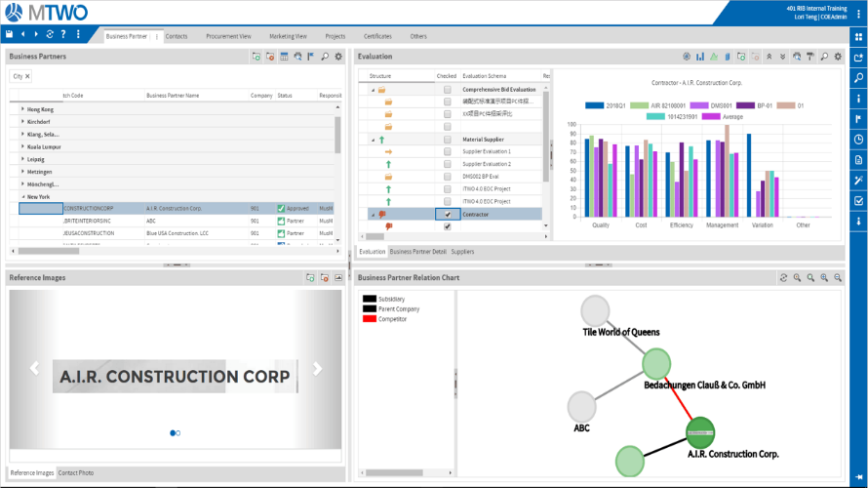Select green area chart icon in Evaluation
The height and width of the screenshot is (488, 868).
coord(714,57)
